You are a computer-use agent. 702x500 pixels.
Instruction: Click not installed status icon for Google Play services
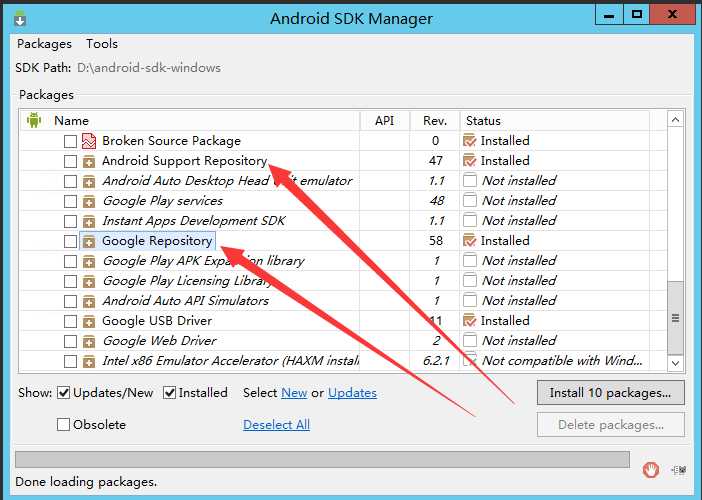click(470, 200)
